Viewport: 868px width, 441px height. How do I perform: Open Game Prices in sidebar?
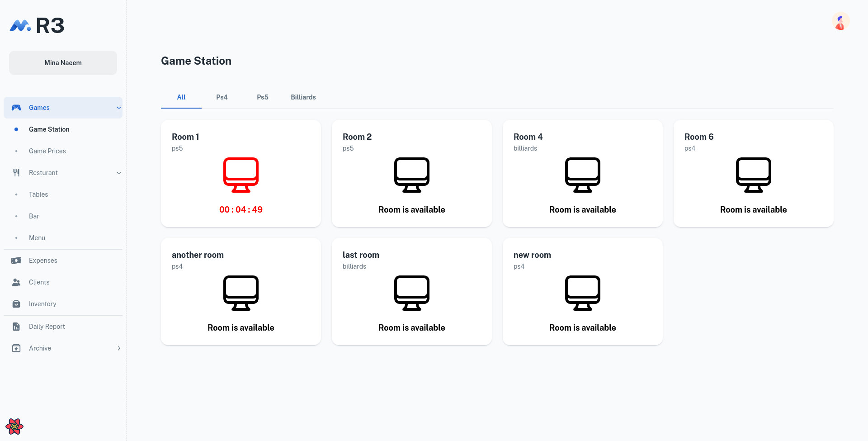coord(47,151)
